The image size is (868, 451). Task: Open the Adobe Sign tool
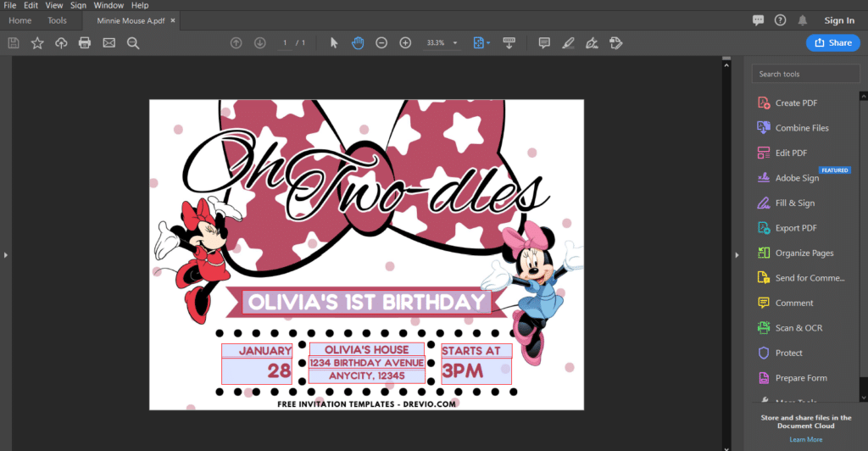click(x=797, y=178)
